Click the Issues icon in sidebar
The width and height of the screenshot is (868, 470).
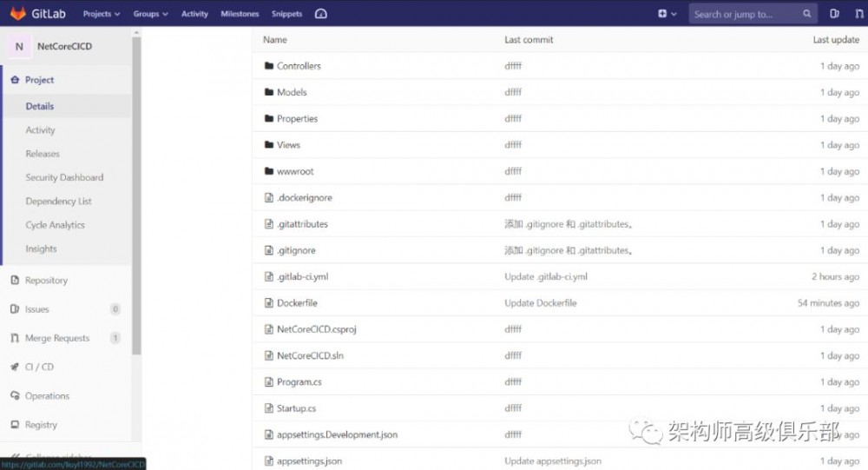(15, 309)
